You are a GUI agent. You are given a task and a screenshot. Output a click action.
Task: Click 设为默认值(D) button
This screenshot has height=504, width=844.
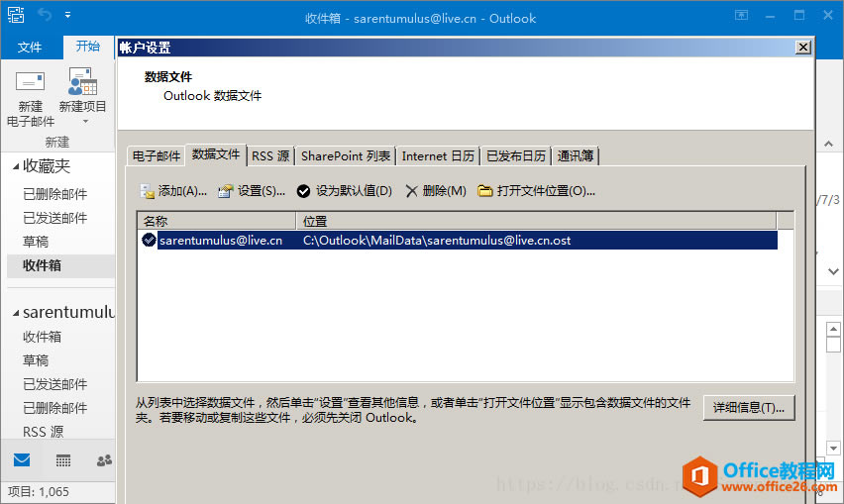click(345, 191)
